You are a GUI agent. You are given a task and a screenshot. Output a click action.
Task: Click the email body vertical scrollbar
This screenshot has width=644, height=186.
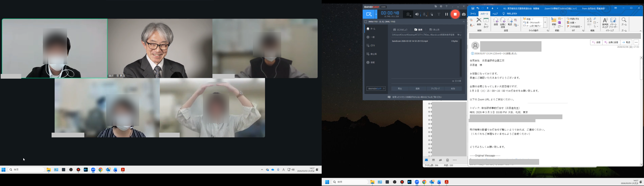641,101
